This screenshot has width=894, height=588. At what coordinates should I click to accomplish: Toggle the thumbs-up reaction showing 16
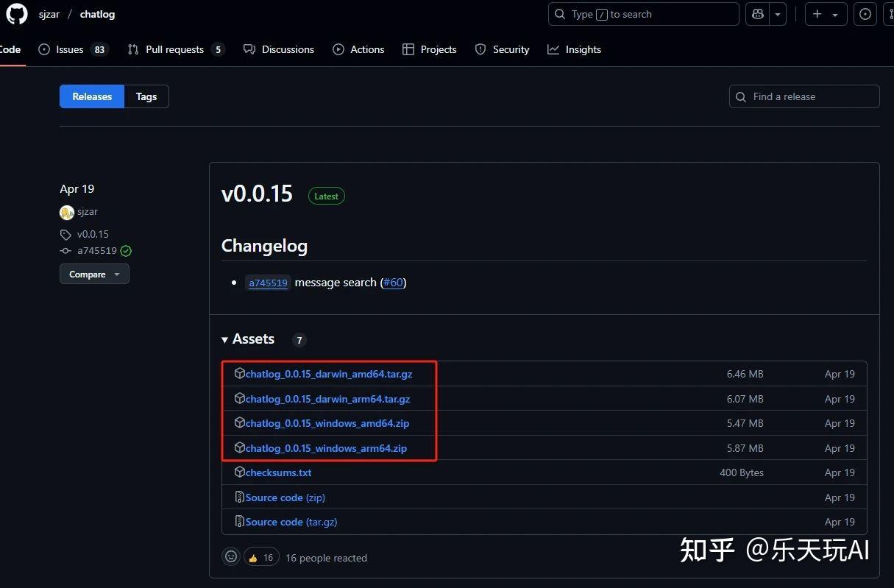261,557
